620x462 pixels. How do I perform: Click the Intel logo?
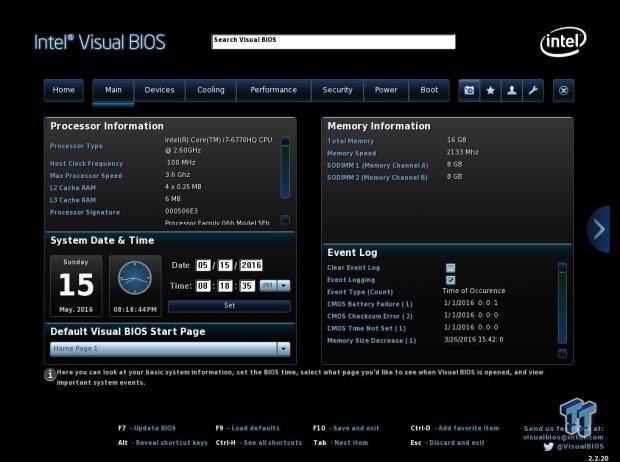coord(563,41)
